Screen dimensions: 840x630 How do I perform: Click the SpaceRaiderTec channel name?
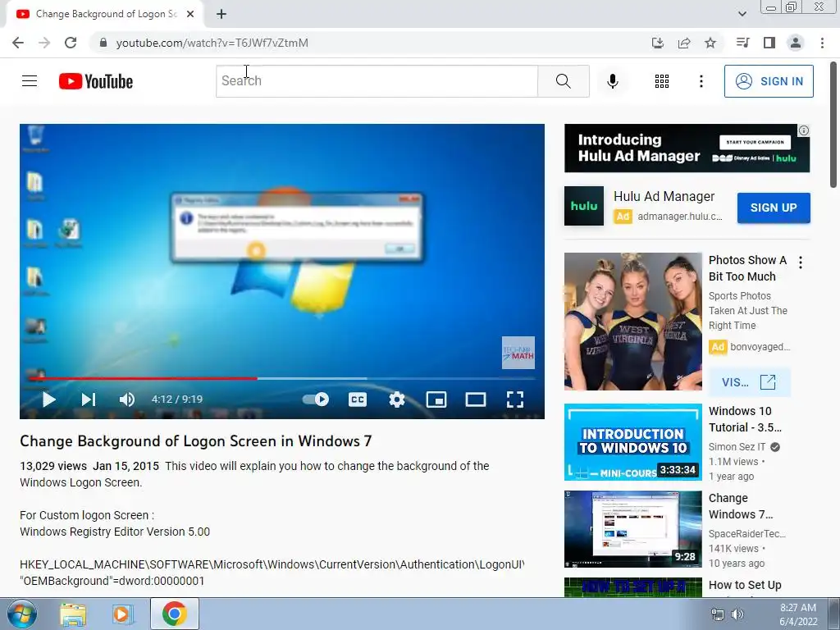[x=746, y=533]
